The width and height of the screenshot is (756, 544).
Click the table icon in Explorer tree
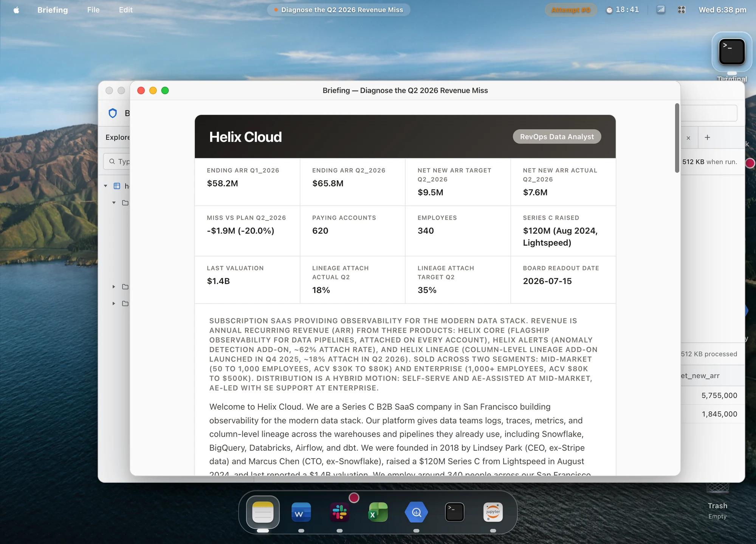click(x=117, y=186)
